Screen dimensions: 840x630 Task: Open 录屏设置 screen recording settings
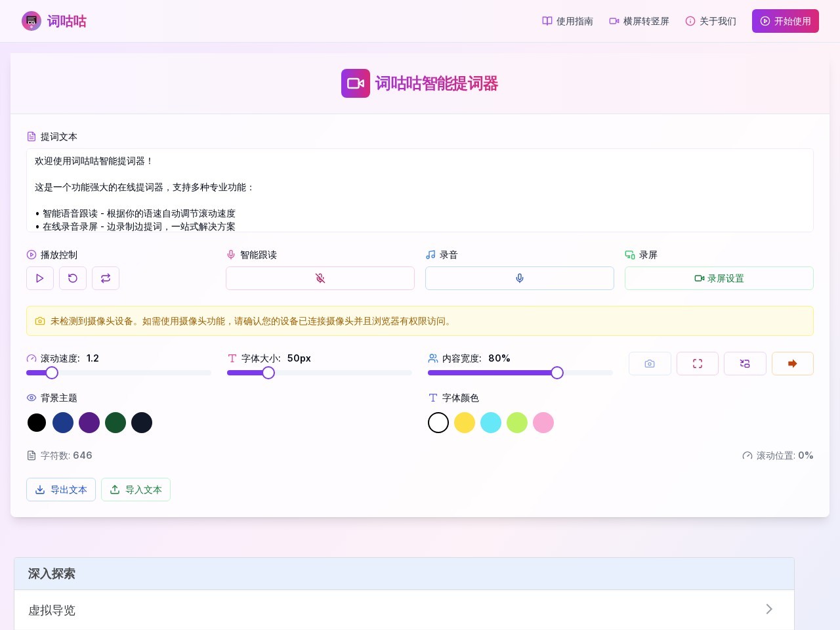tap(719, 278)
